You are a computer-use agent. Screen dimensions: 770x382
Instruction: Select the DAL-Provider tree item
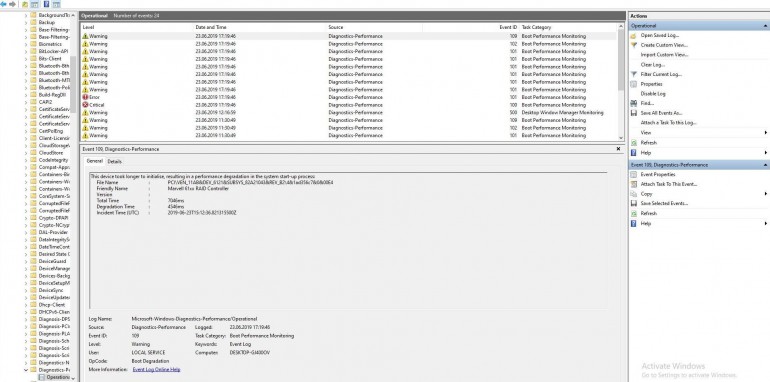53,232
